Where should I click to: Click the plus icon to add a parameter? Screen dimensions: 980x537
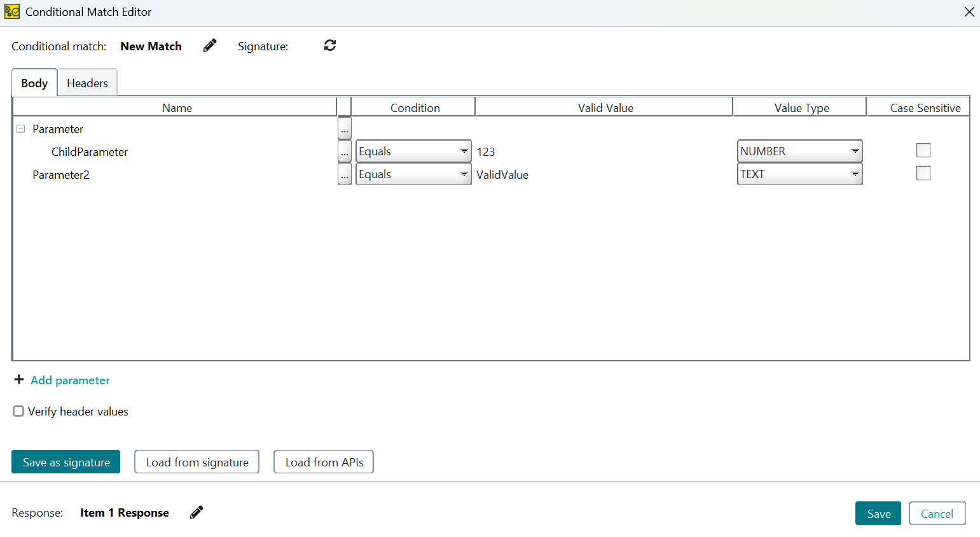pos(18,379)
